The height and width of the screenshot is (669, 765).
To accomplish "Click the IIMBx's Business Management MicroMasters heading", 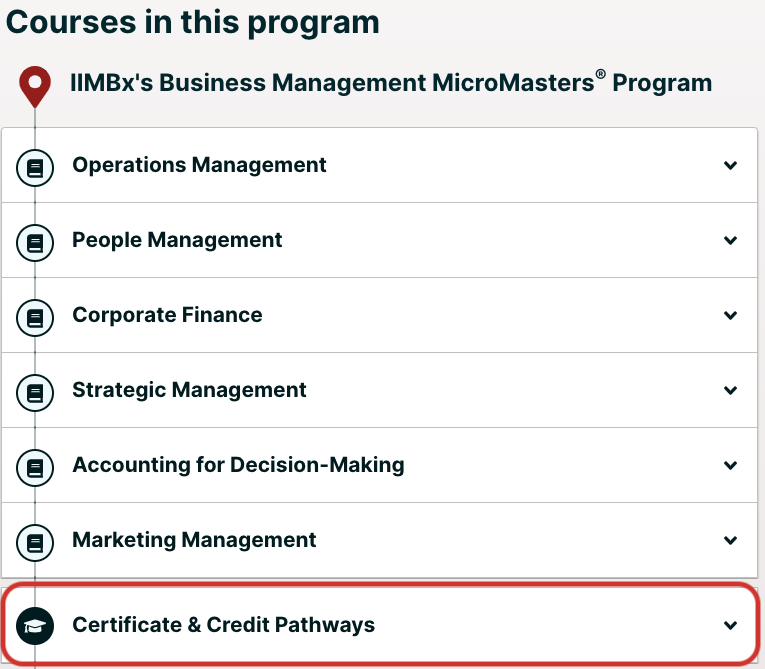I will [391, 82].
